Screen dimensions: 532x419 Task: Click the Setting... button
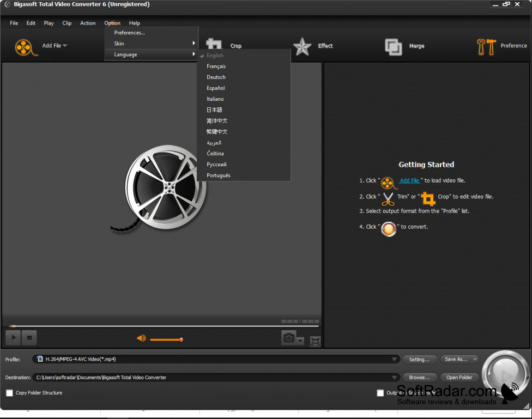tap(419, 359)
